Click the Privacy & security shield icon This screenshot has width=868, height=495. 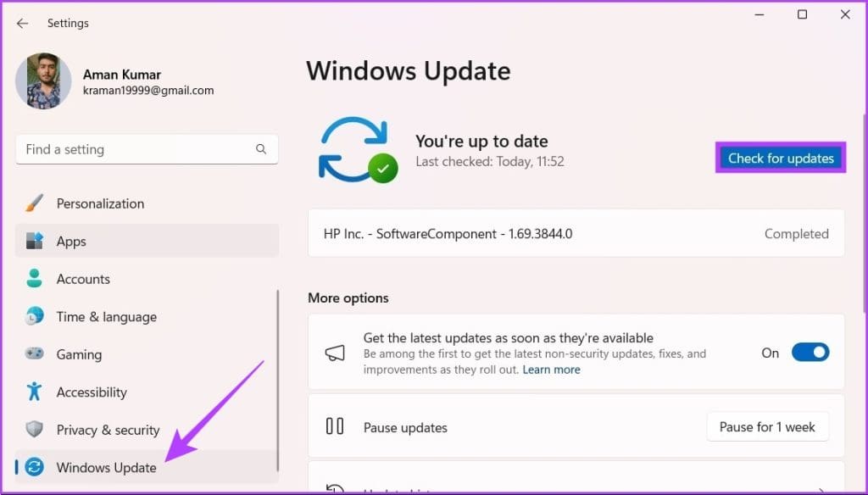point(34,430)
